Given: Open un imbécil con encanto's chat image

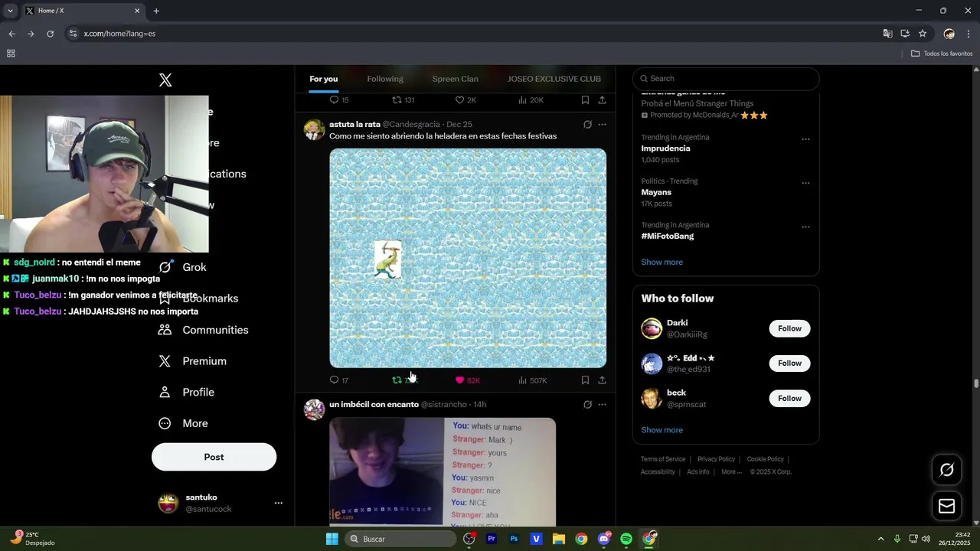Looking at the screenshot, I should (443, 471).
